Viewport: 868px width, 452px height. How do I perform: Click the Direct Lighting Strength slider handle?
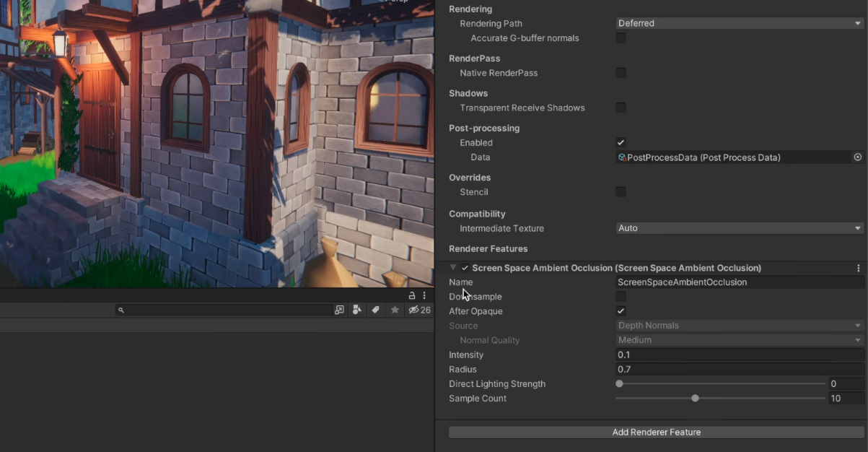[x=619, y=384]
